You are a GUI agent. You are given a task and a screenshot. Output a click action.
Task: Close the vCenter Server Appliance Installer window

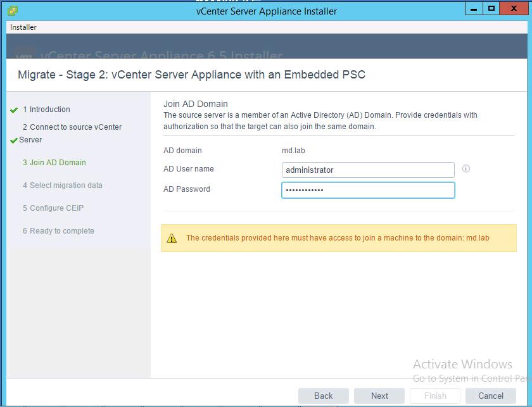pyautogui.click(x=514, y=9)
